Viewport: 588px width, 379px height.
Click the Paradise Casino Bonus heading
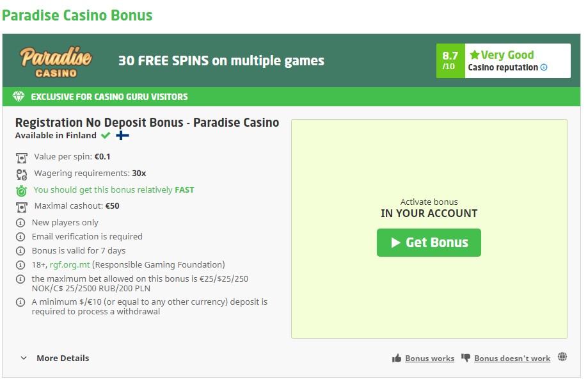(77, 15)
